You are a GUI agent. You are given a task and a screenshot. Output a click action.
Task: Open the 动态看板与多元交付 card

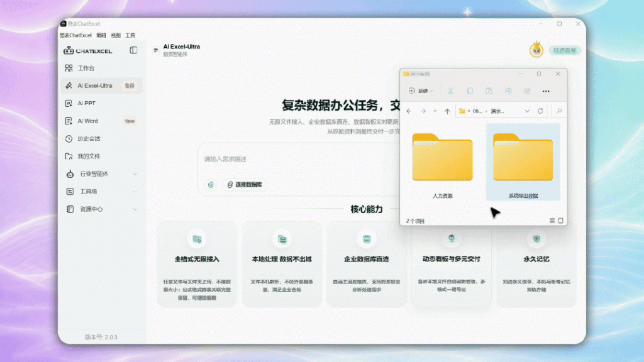click(452, 265)
